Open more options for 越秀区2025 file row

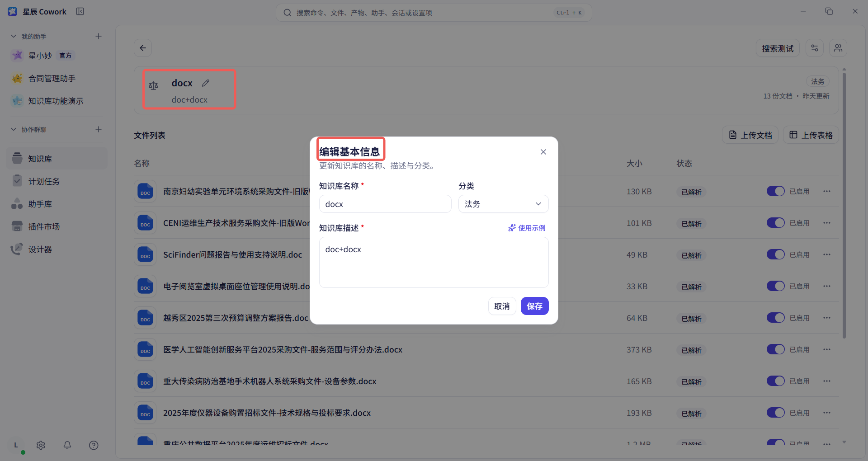point(827,318)
